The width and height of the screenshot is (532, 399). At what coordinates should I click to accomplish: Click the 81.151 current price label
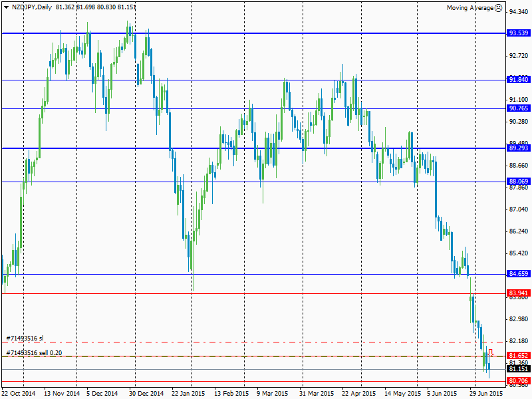click(519, 369)
